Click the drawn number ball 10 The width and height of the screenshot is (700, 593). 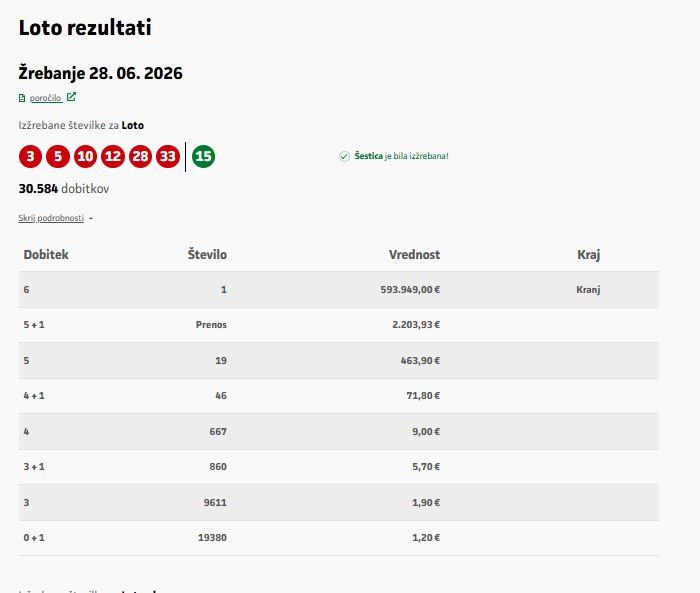coord(85,156)
